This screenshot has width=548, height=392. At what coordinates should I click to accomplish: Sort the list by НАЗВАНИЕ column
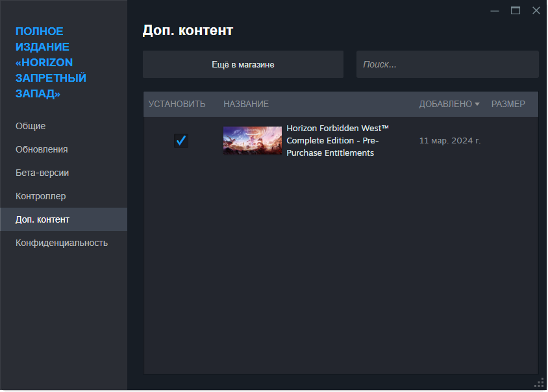[246, 104]
